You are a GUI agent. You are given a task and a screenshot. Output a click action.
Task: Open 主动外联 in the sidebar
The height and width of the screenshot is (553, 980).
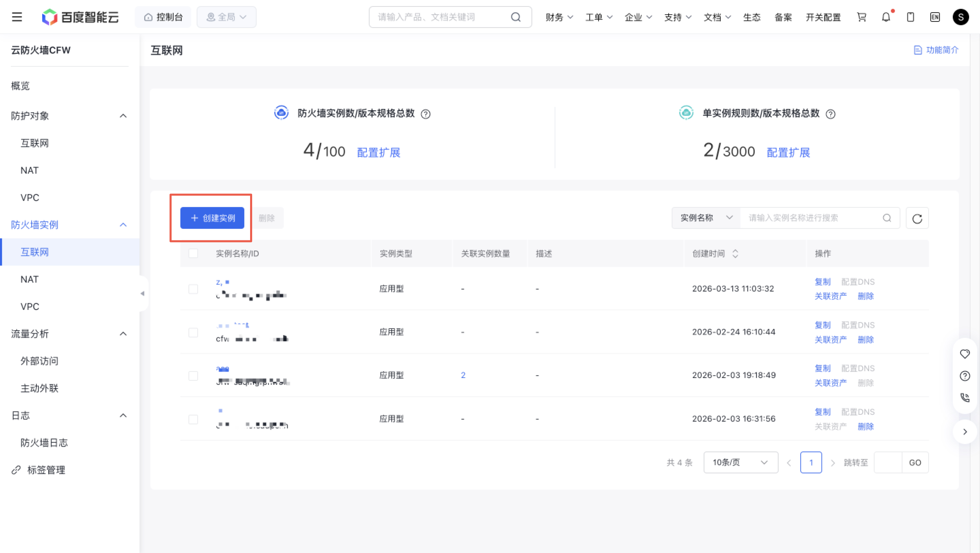[x=39, y=388]
